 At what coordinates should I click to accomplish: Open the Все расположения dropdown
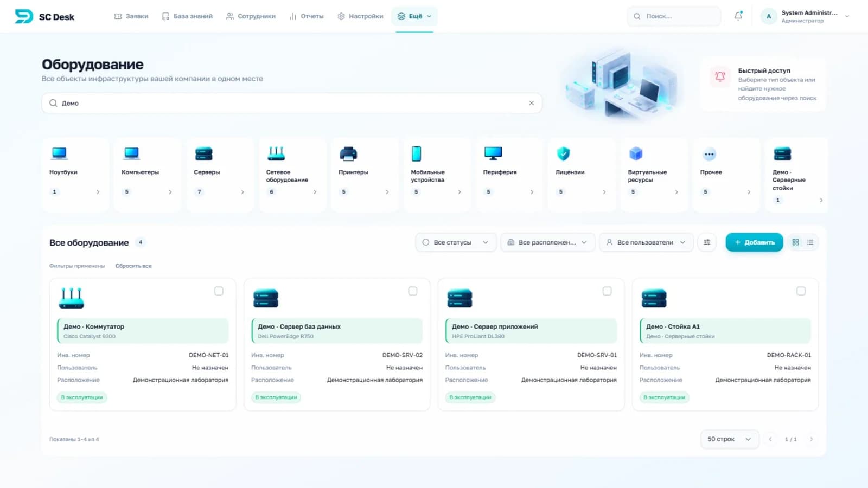point(547,242)
